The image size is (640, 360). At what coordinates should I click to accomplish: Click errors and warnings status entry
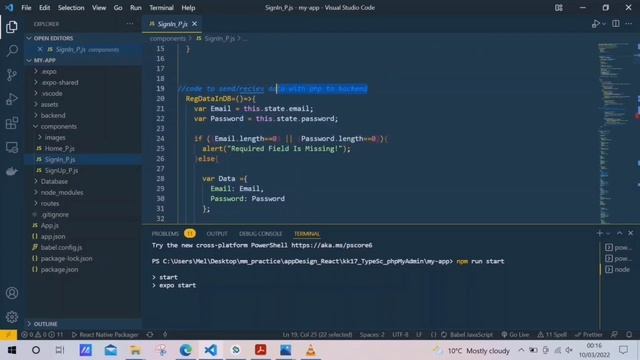[x=42, y=335]
